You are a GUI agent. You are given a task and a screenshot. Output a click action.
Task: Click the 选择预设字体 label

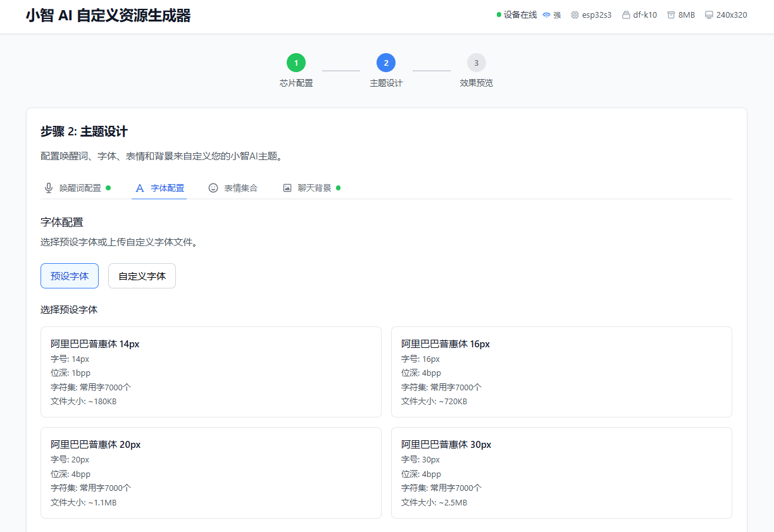click(x=69, y=310)
